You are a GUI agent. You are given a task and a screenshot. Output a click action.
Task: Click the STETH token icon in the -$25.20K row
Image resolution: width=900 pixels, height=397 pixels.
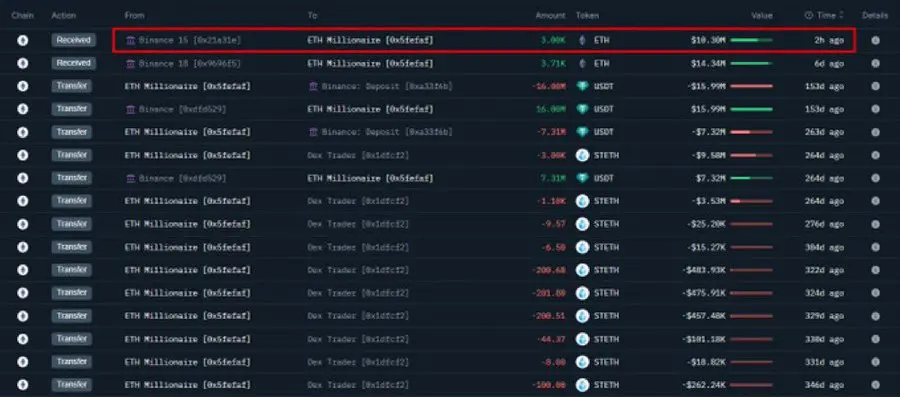click(583, 224)
